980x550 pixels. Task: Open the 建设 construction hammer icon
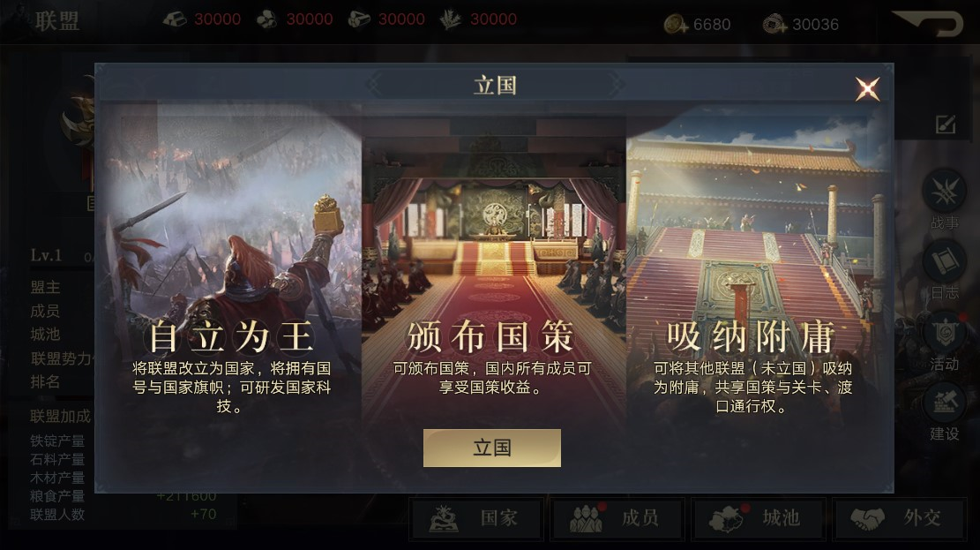coord(945,403)
